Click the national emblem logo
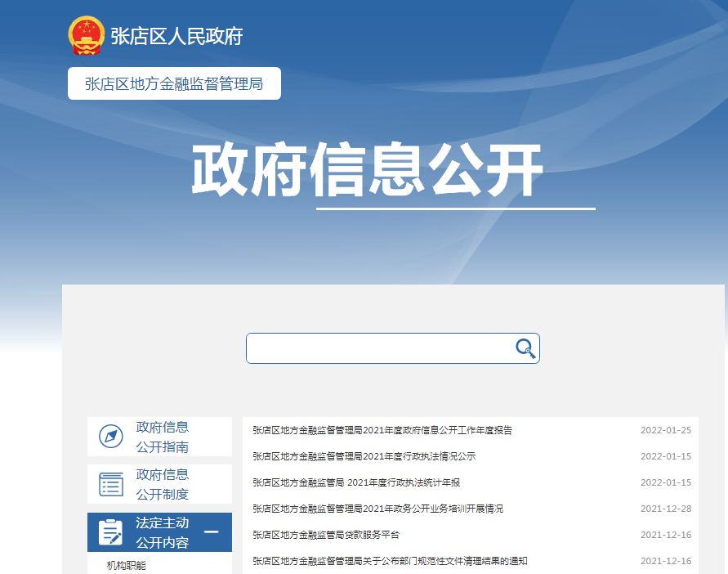 87,36
